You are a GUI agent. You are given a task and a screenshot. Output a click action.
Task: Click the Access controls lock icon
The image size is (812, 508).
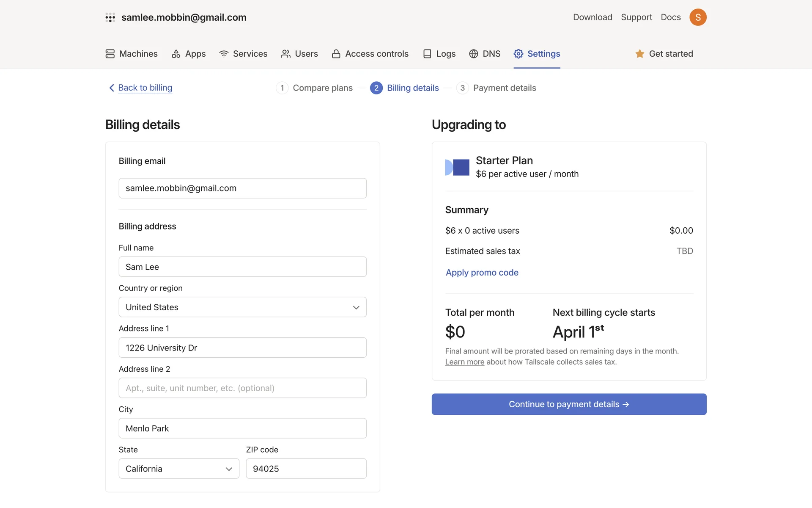(336, 54)
